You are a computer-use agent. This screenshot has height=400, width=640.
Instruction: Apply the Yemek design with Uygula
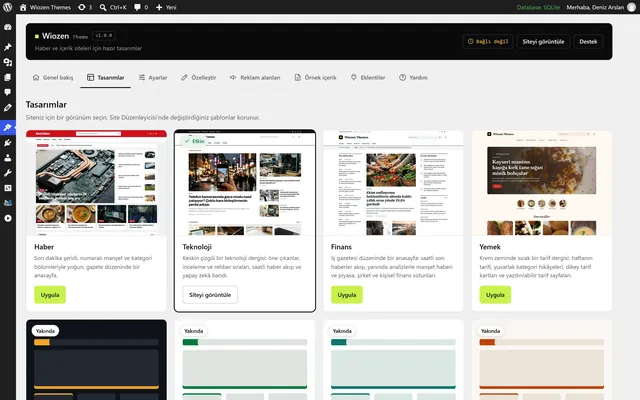495,295
